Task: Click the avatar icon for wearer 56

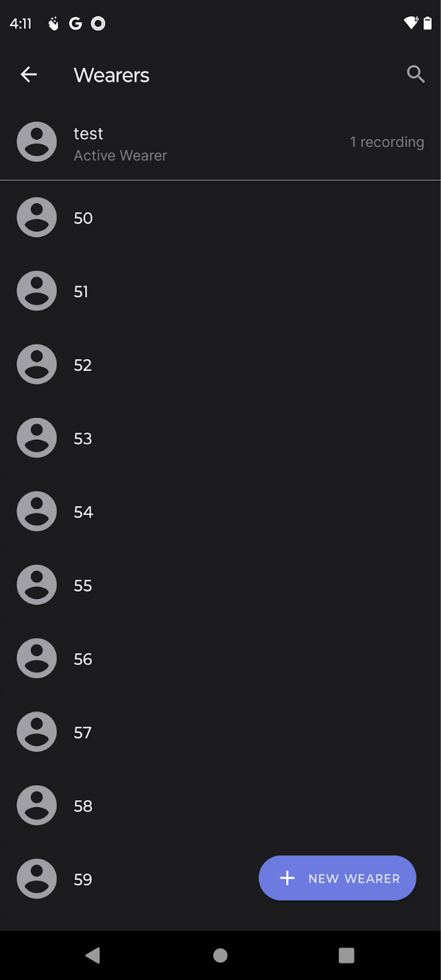Action: point(37,658)
